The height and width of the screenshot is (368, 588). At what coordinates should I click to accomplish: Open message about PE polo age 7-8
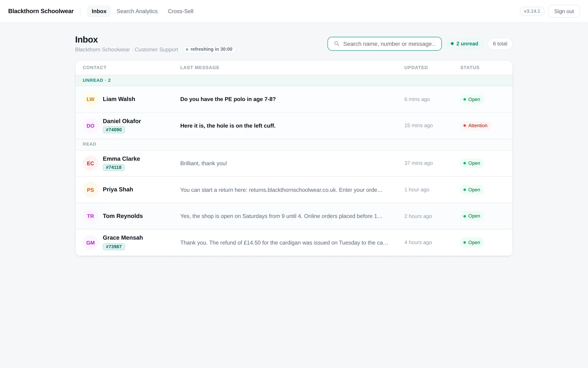228,99
